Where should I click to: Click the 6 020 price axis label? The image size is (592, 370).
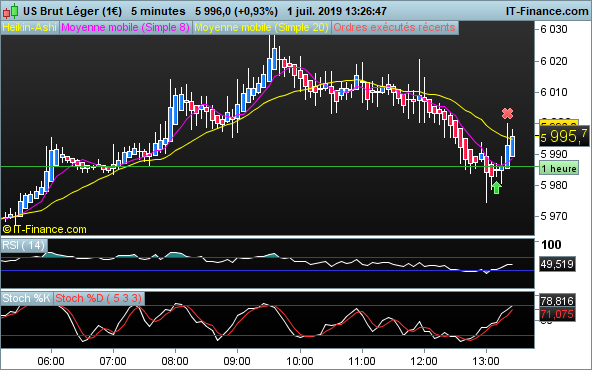(554, 61)
